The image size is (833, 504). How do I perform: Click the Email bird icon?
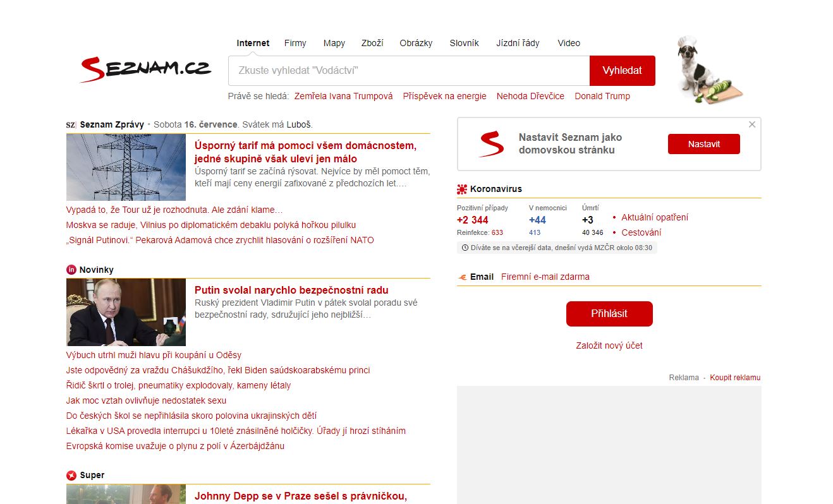click(462, 277)
